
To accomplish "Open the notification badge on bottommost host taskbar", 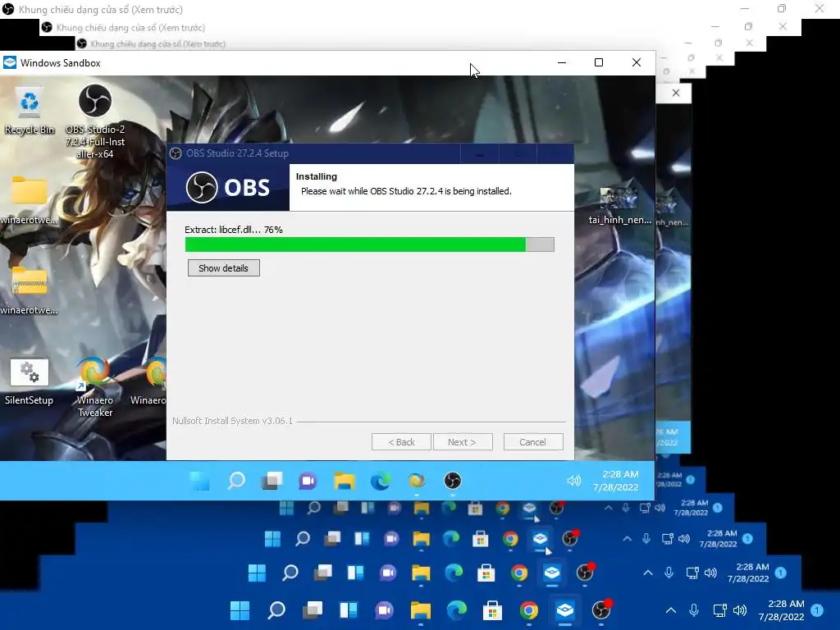I will point(817,610).
